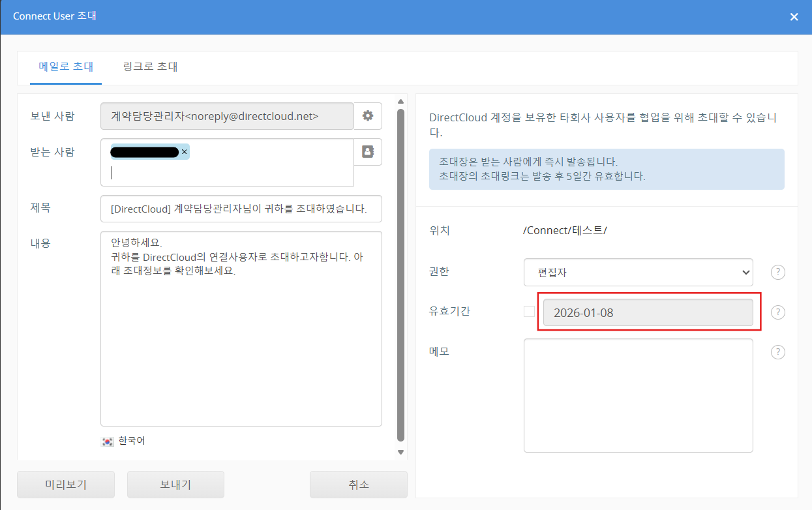Open the address book contact icon
Screen dimensions: 812x510
(368, 151)
